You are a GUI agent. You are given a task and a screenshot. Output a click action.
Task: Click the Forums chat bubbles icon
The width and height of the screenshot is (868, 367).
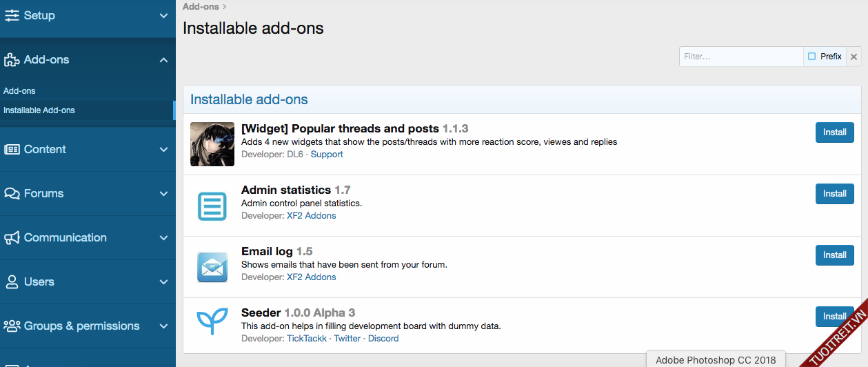[12, 193]
